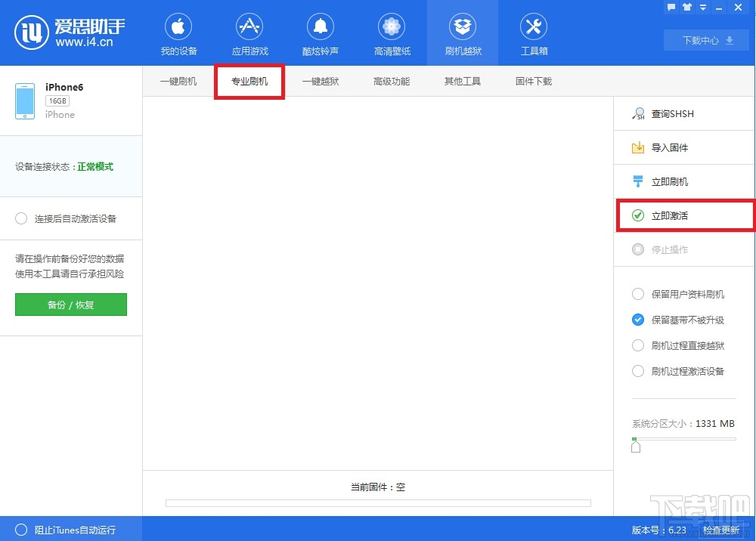Open 工具箱 (Toolbox) section
The width and height of the screenshot is (756, 541).
point(534,33)
